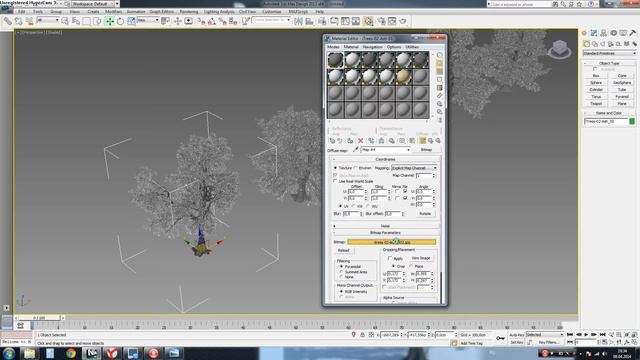Open the Diffuse map name dropdown
Screen dimensions: 640x360
tap(385, 150)
